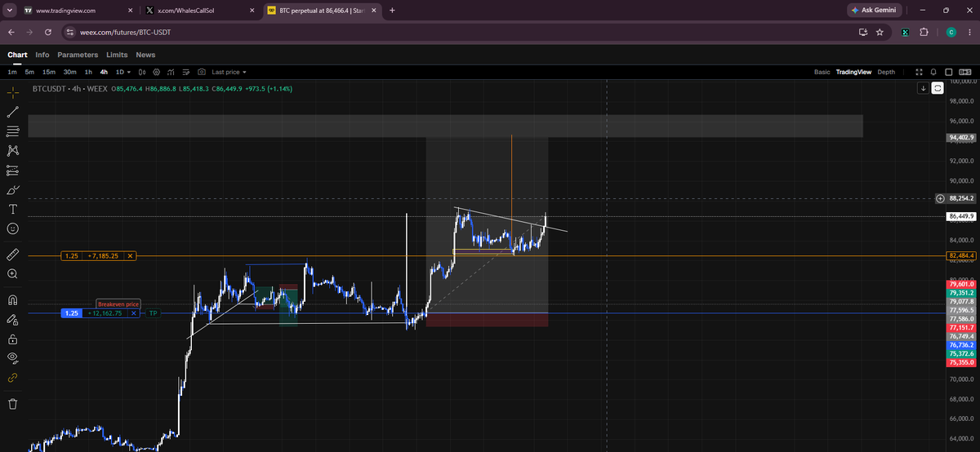Click the BTCUSDT · 4h · WEEX symbol title
980x452 pixels.
(x=70, y=88)
